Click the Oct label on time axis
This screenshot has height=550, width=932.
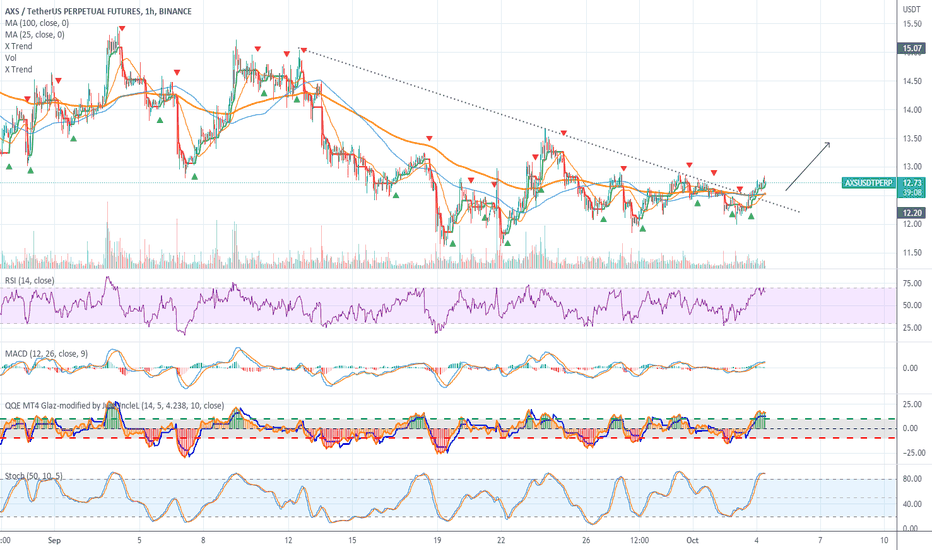(x=692, y=540)
